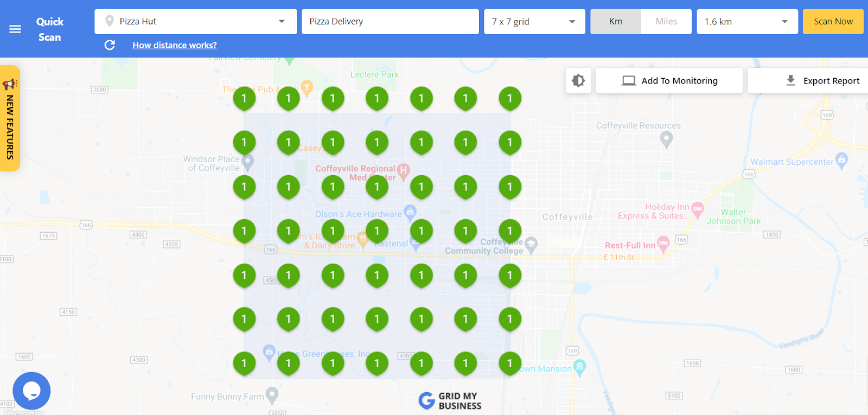Image resolution: width=868 pixels, height=415 pixels.
Task: Select the Rest-Full Inn hotel pin
Action: 663,244
